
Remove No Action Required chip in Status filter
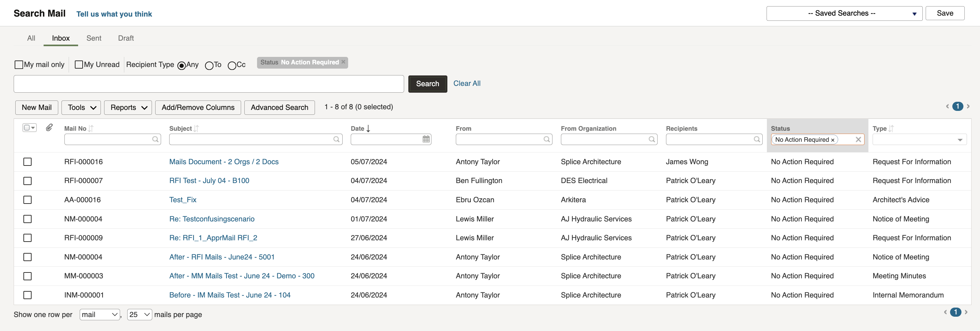click(x=833, y=140)
